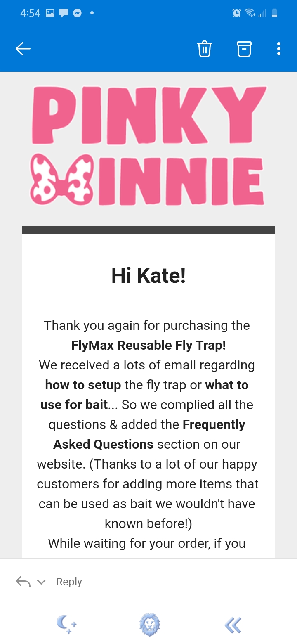Delete this email with the trash icon

pyautogui.click(x=205, y=49)
